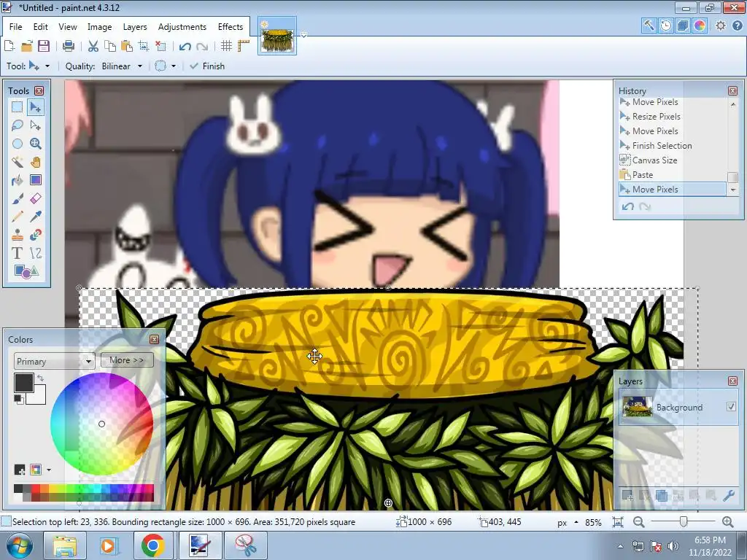Select the Paint Bucket tool
This screenshot has width=747, height=560.
[x=18, y=180]
